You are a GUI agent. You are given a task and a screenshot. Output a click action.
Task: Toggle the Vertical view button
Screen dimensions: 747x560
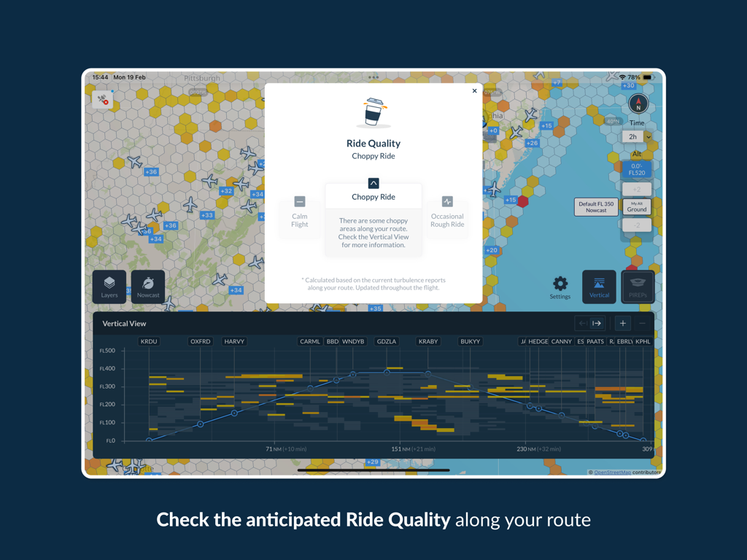click(600, 287)
